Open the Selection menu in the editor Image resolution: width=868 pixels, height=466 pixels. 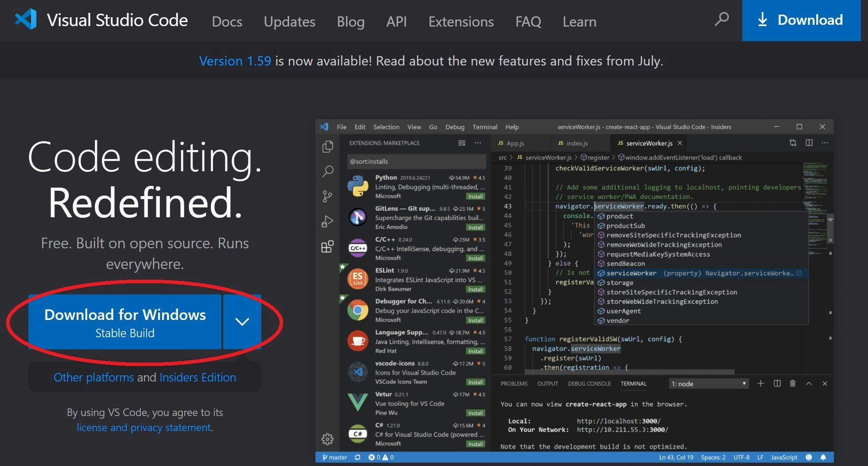click(x=386, y=127)
